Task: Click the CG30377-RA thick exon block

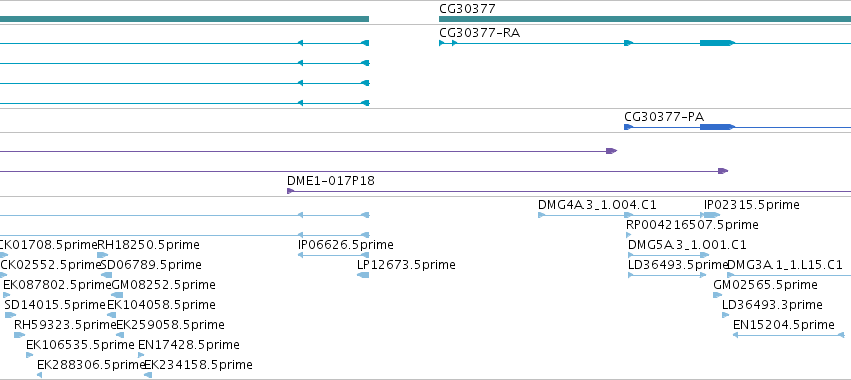Action: 717,43
